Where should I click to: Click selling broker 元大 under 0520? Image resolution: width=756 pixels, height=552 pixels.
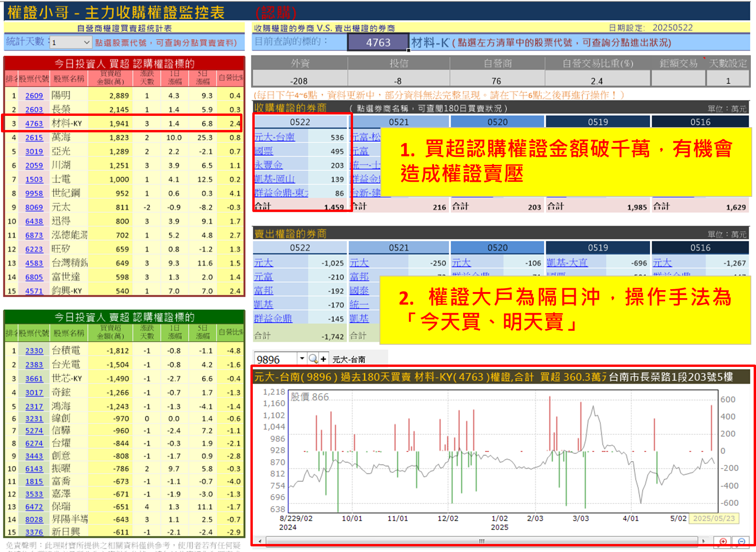tap(461, 263)
